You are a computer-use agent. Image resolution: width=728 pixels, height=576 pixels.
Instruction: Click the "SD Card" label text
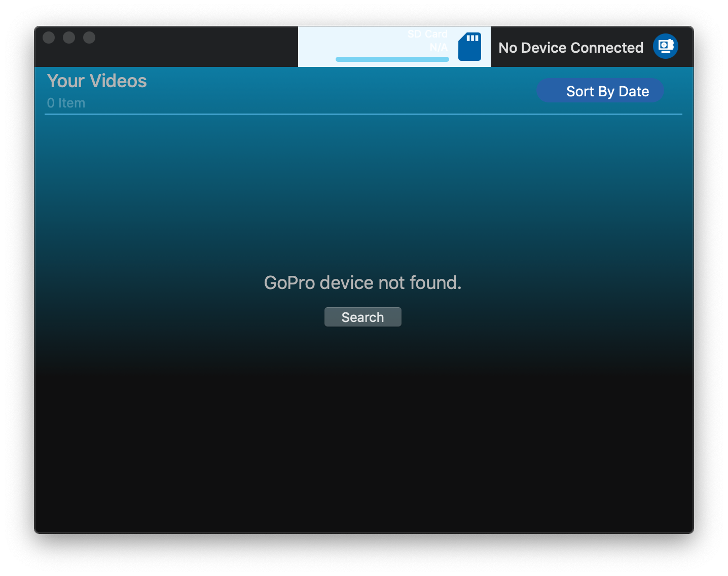click(427, 34)
